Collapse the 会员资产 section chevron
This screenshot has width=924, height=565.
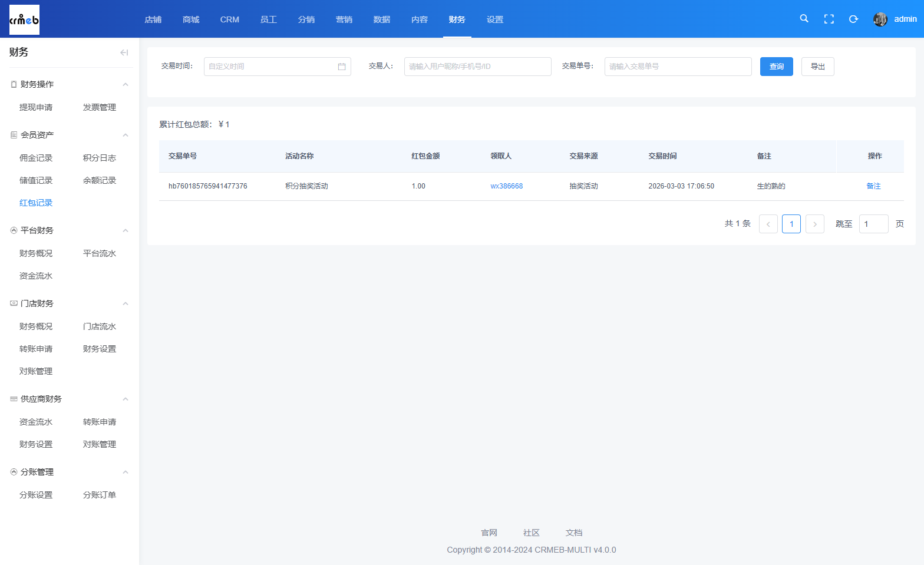[125, 135]
